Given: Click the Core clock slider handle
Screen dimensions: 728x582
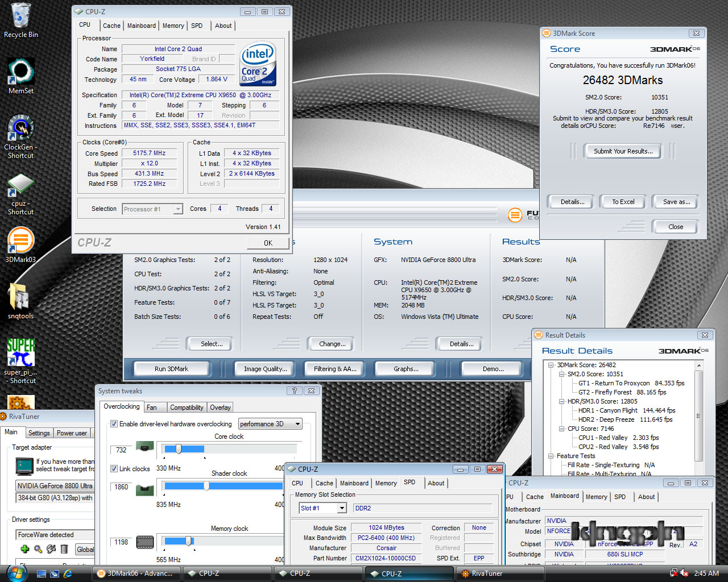Looking at the screenshot, I should click(x=179, y=449).
